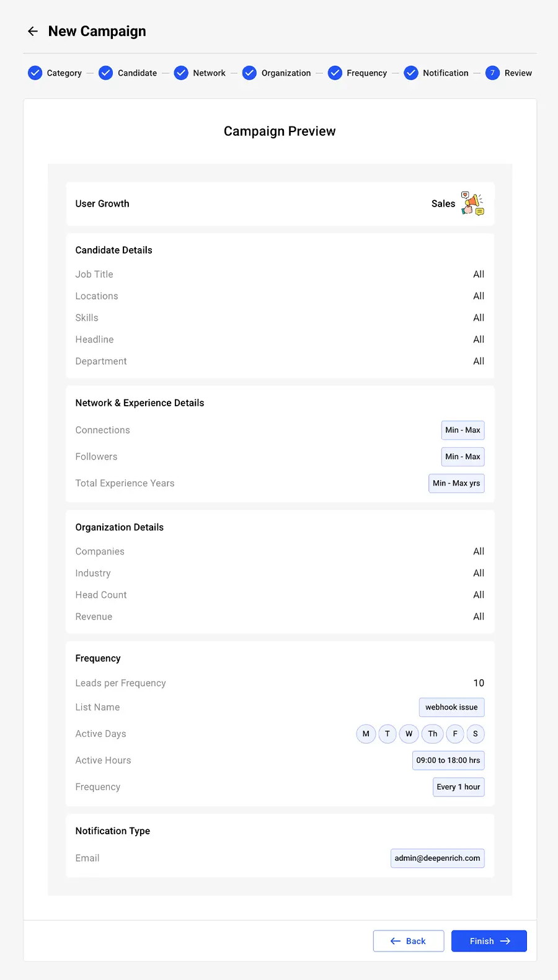Click the Sales megaphone illustration icon
The width and height of the screenshot is (558, 980).
click(x=472, y=203)
